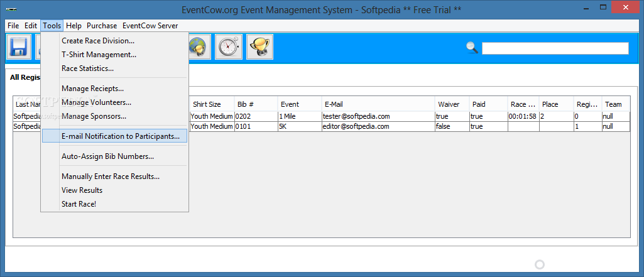Choose Create Race Division... from Tools menu

(x=114, y=41)
